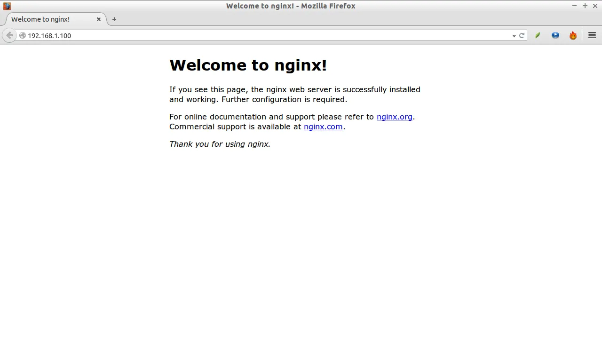602x364 pixels.
Task: Maximize the Firefox window
Action: pyautogui.click(x=585, y=6)
